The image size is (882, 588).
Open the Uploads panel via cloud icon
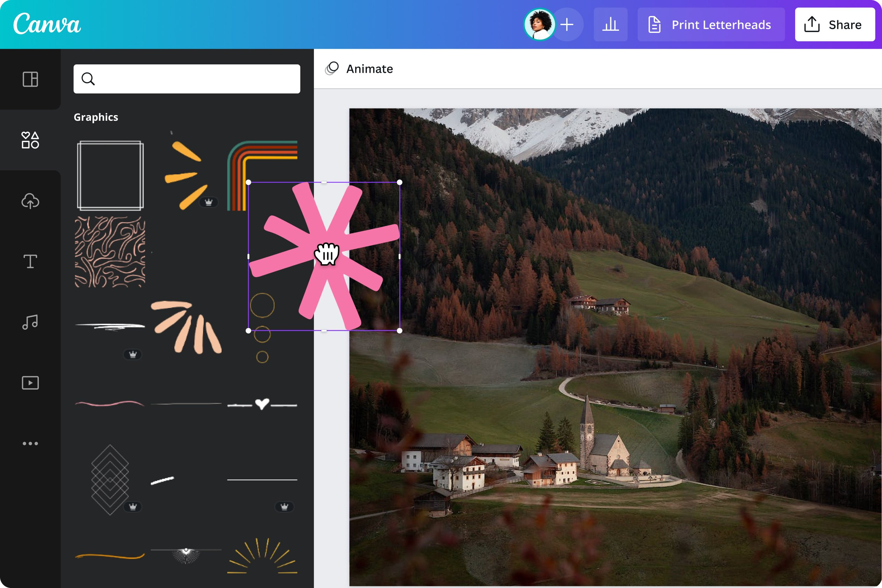pos(30,201)
